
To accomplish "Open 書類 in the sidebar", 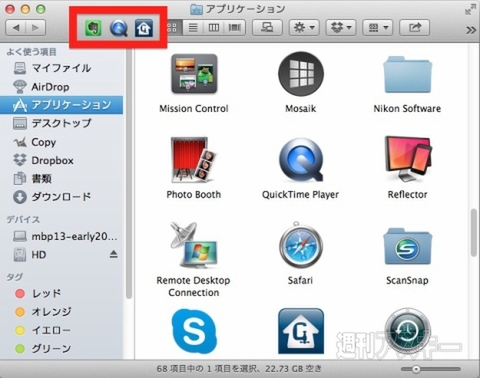I will coord(61,179).
